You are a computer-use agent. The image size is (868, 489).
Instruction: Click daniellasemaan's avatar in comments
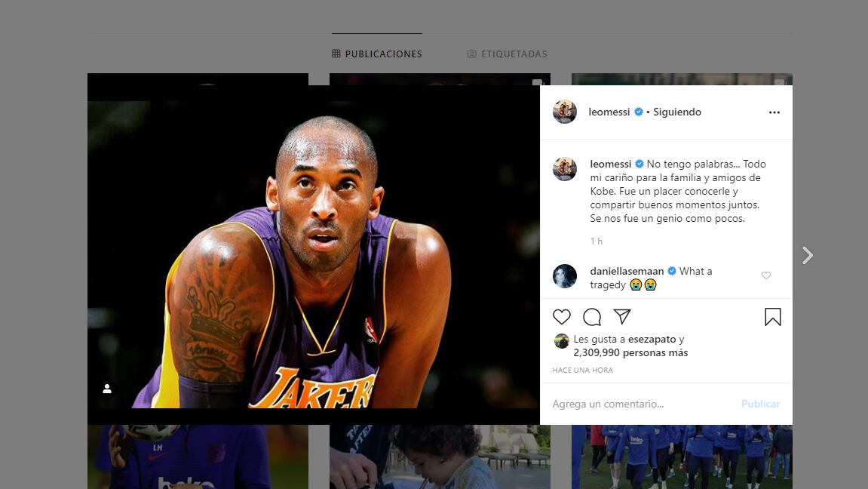(565, 276)
